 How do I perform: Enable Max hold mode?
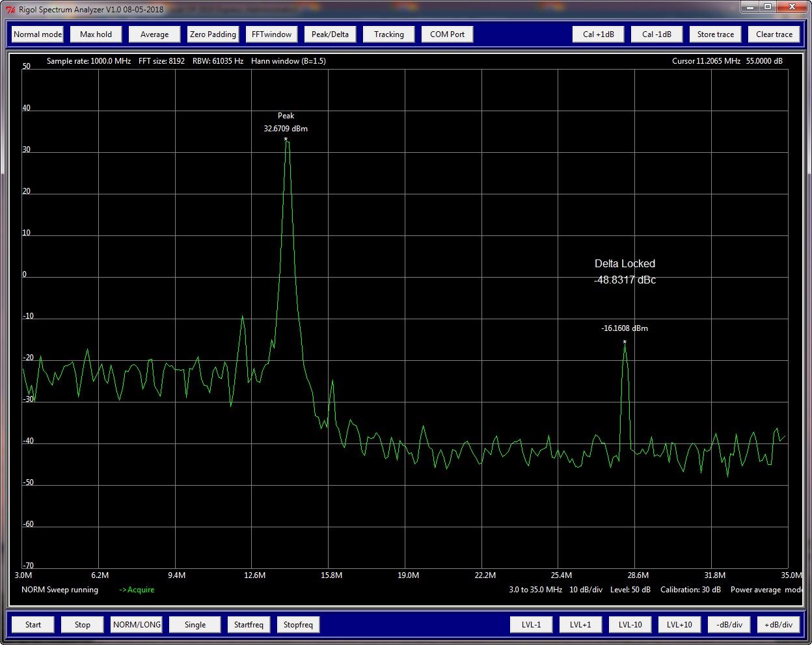click(x=95, y=34)
